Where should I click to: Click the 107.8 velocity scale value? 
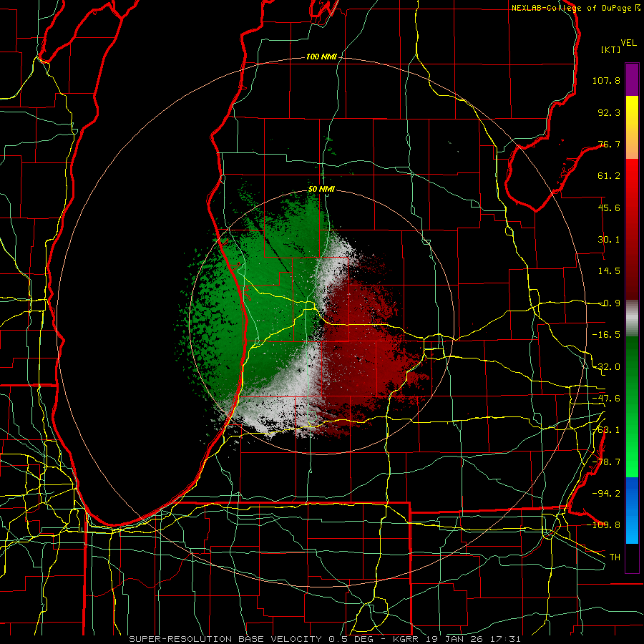[606, 80]
